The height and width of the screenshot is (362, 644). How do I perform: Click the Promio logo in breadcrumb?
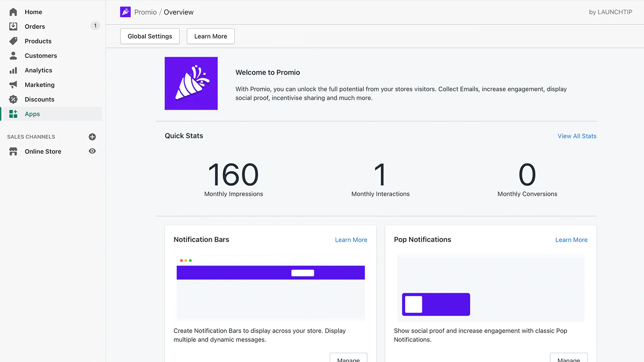click(125, 12)
